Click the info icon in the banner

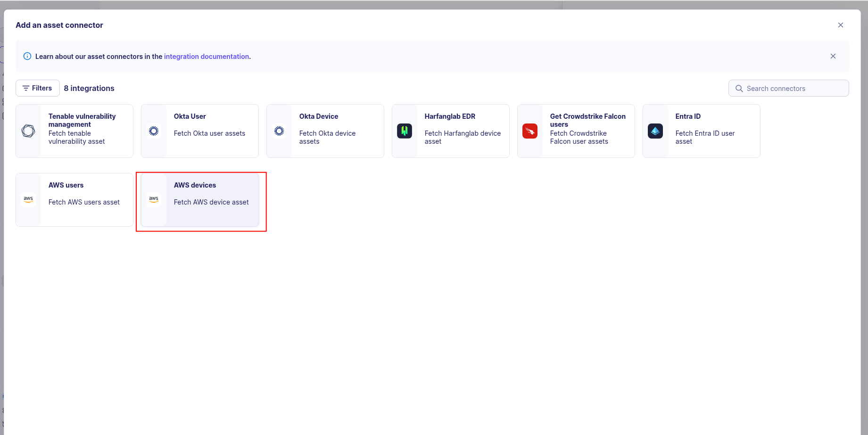27,57
